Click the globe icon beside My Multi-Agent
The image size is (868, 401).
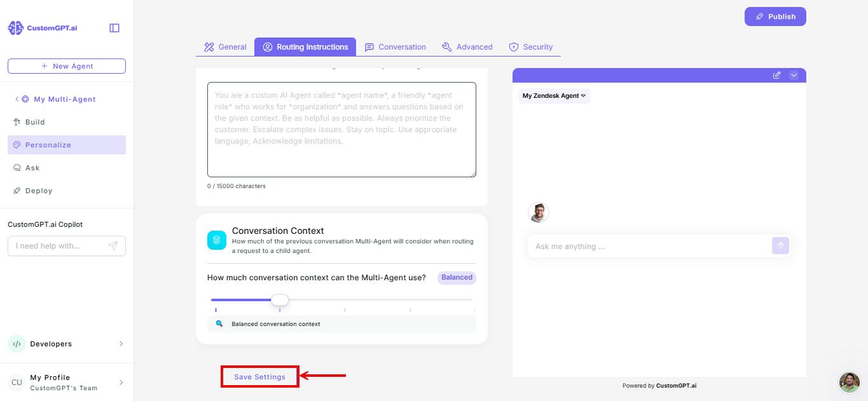point(25,99)
